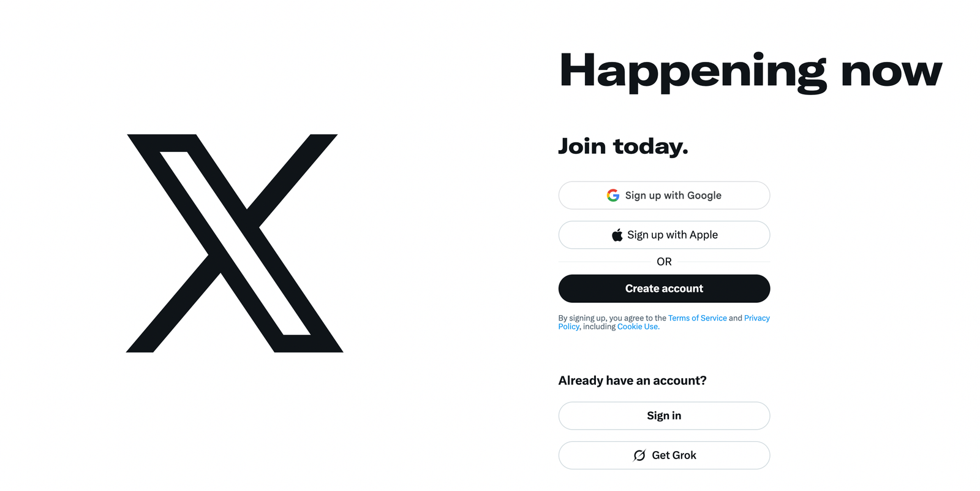Click the Apple logo icon
Screen dimensions: 980x491
click(x=617, y=235)
